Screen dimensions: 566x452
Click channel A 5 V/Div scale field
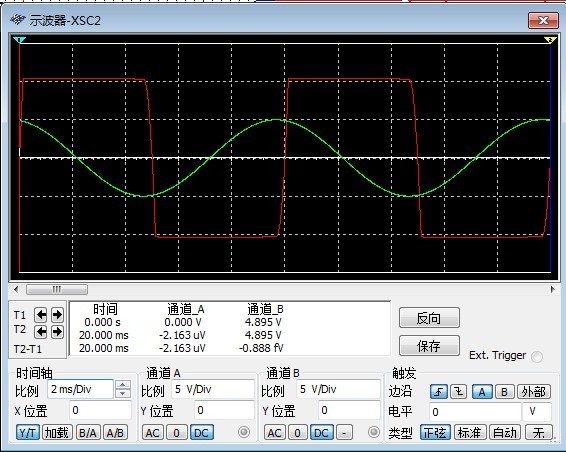coord(213,390)
